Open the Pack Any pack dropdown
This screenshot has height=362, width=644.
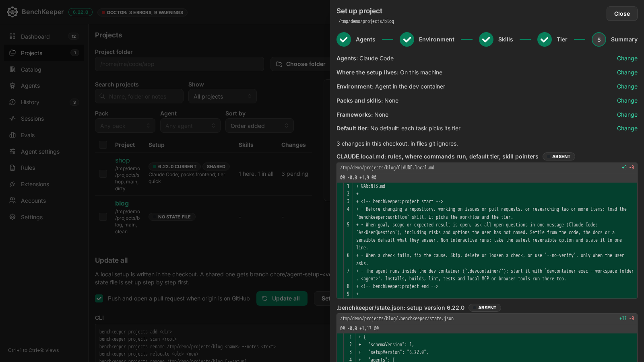point(125,125)
